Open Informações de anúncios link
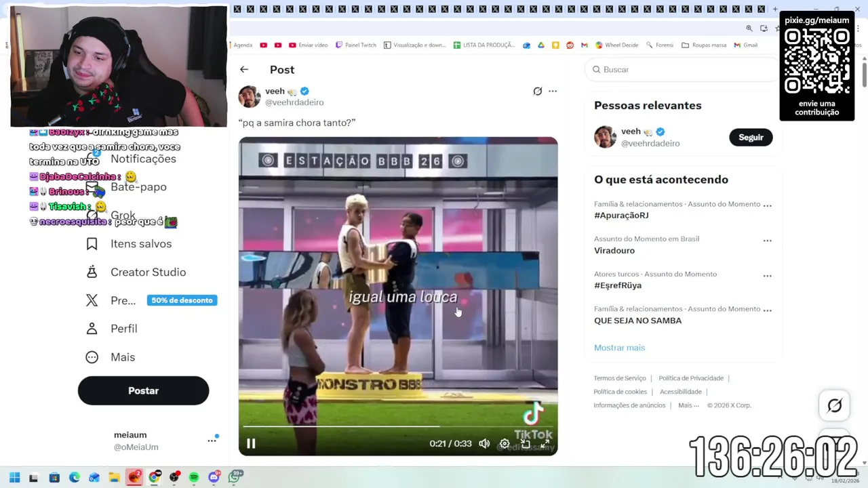 pyautogui.click(x=629, y=405)
